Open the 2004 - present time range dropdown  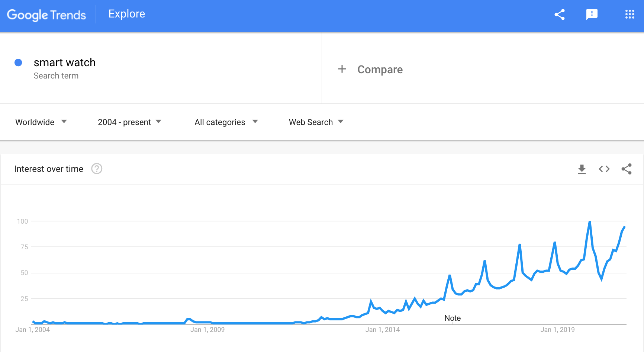tap(129, 122)
